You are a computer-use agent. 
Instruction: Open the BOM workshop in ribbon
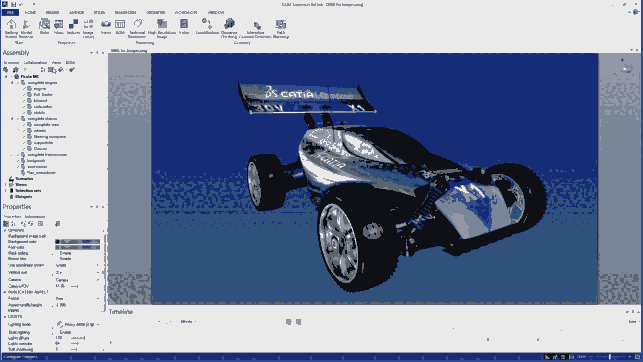tap(120, 27)
